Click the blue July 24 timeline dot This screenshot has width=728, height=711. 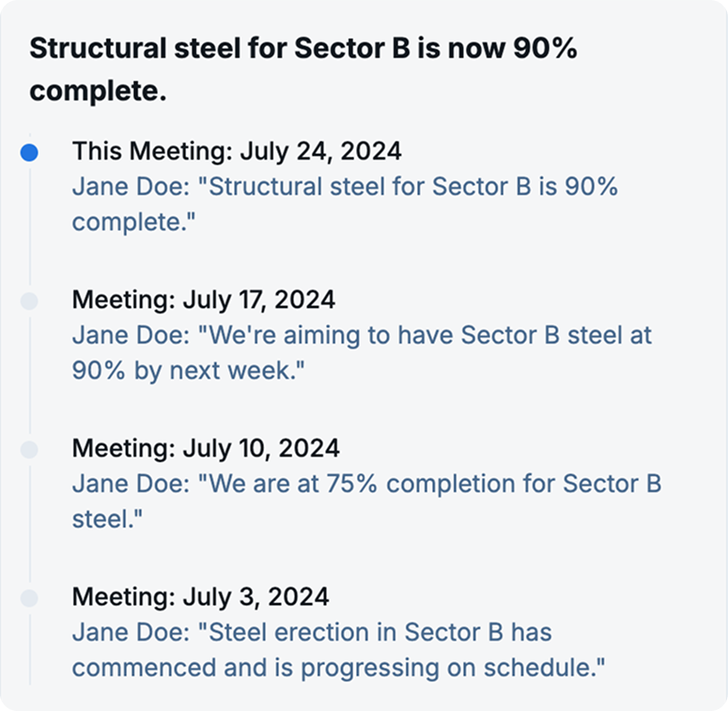point(29,152)
